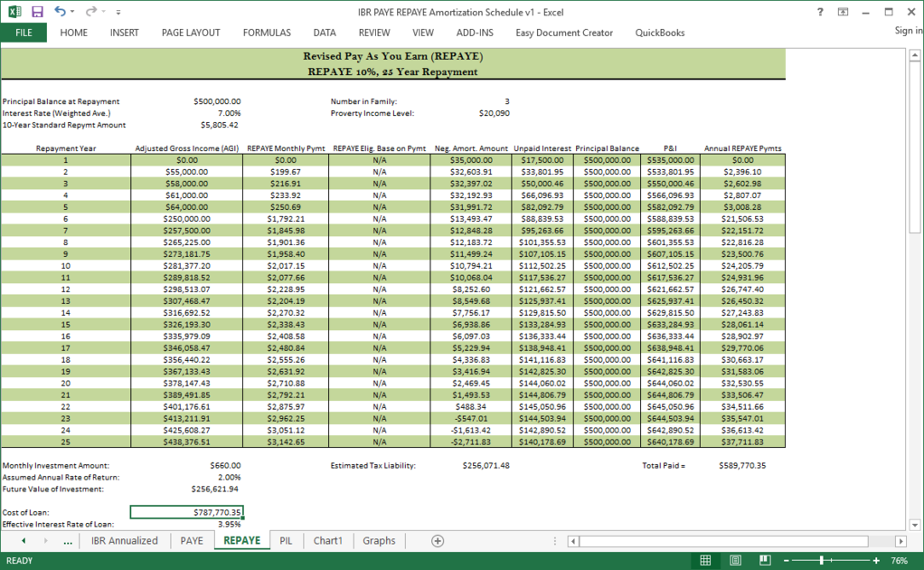
Task: Click the Save icon in the title bar
Action: click(x=37, y=12)
